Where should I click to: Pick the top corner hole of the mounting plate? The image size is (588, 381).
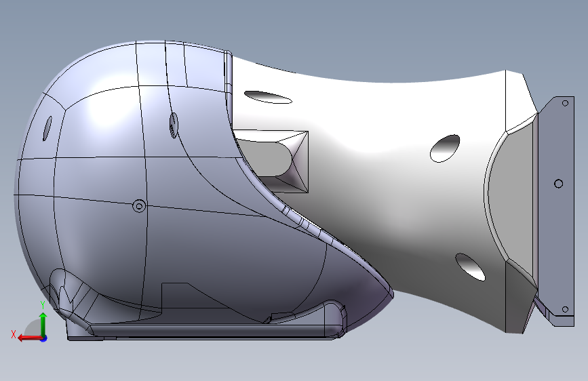565,103
